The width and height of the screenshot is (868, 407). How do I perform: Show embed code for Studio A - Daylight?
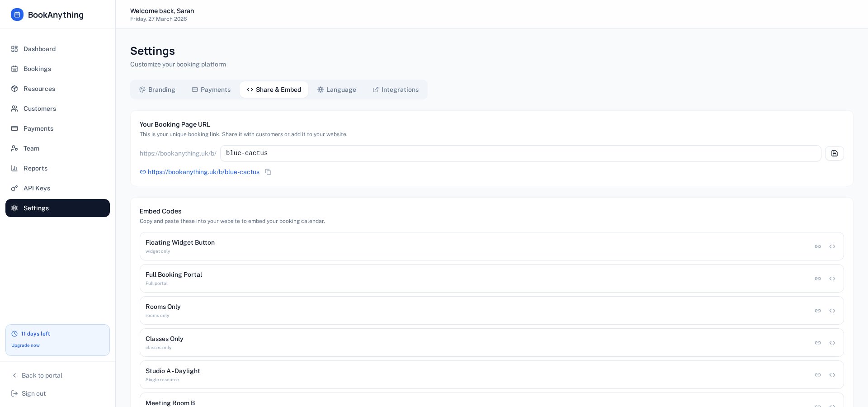tap(832, 375)
